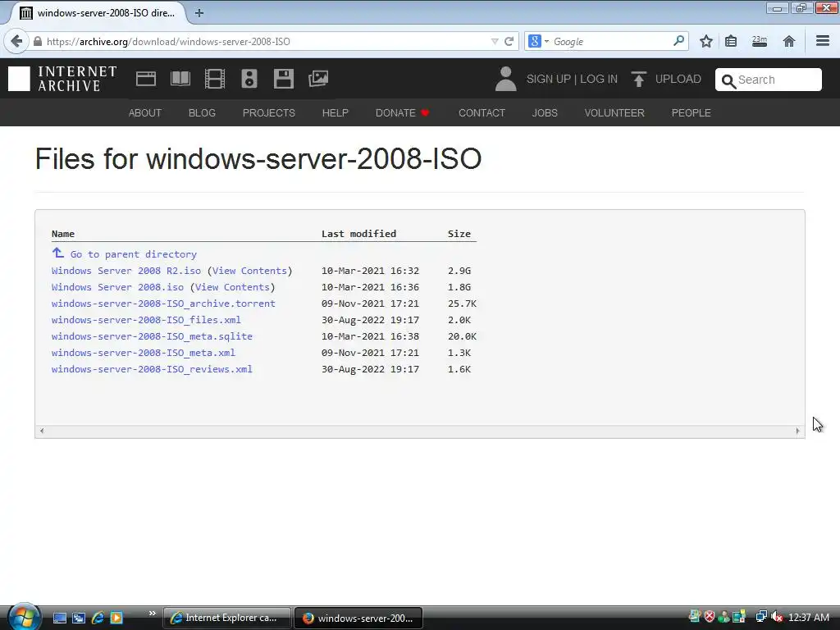840x630 pixels.
Task: Open the Audio speaker icon
Action: [x=249, y=79]
